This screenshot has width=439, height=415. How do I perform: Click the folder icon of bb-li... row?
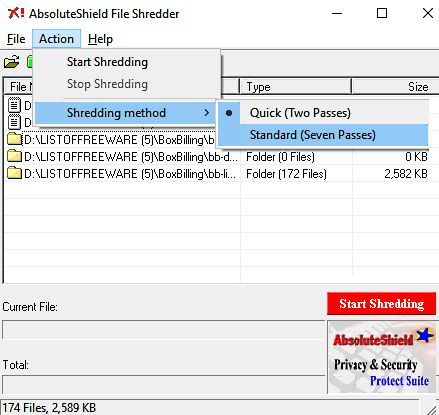point(14,173)
